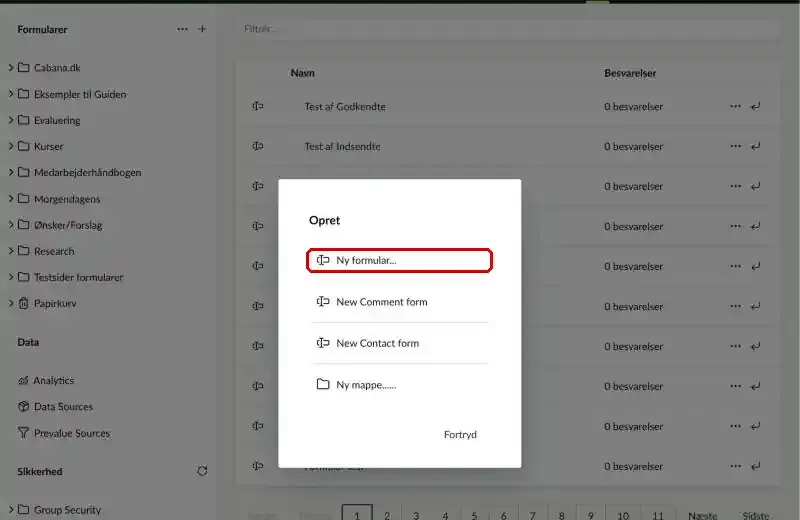
Task: Open the Formularer three-dots menu
Action: (x=182, y=29)
